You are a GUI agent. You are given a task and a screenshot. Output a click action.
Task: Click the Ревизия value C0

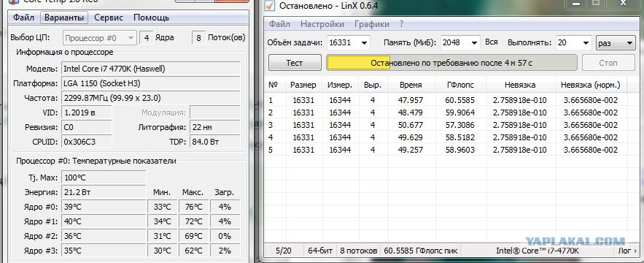coord(86,128)
